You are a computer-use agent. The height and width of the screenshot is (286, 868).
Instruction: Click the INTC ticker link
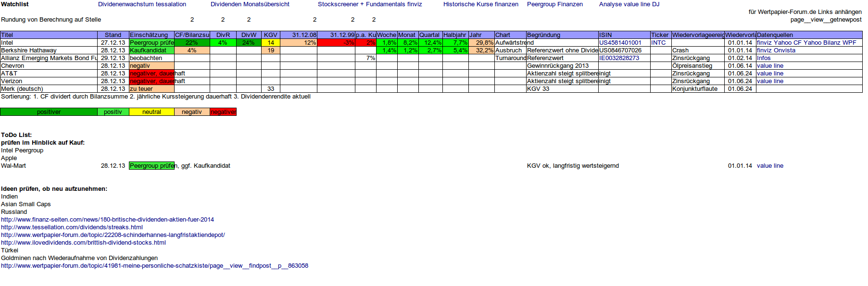[658, 43]
